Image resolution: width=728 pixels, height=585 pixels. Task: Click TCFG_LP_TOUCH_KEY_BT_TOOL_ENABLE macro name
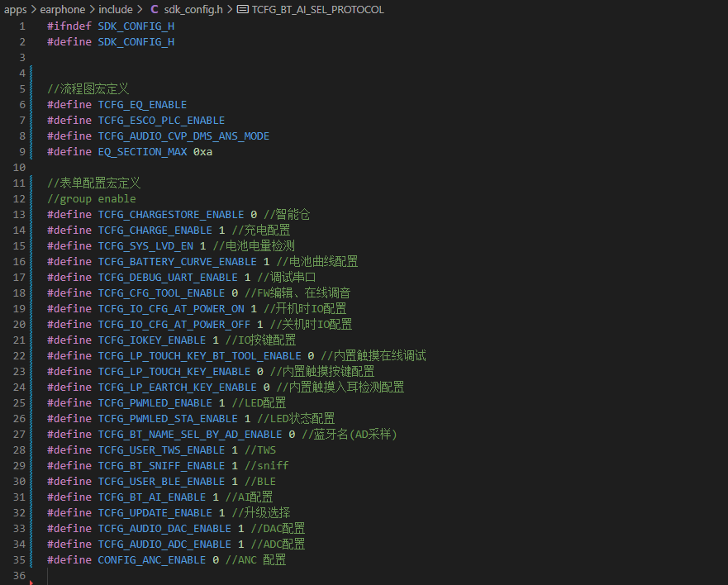click(200, 356)
